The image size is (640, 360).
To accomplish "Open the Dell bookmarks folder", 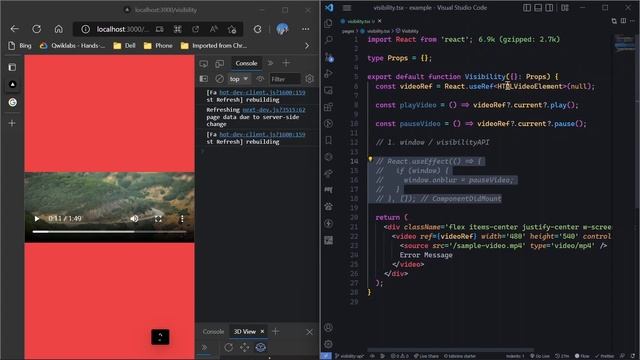I will [x=124, y=46].
